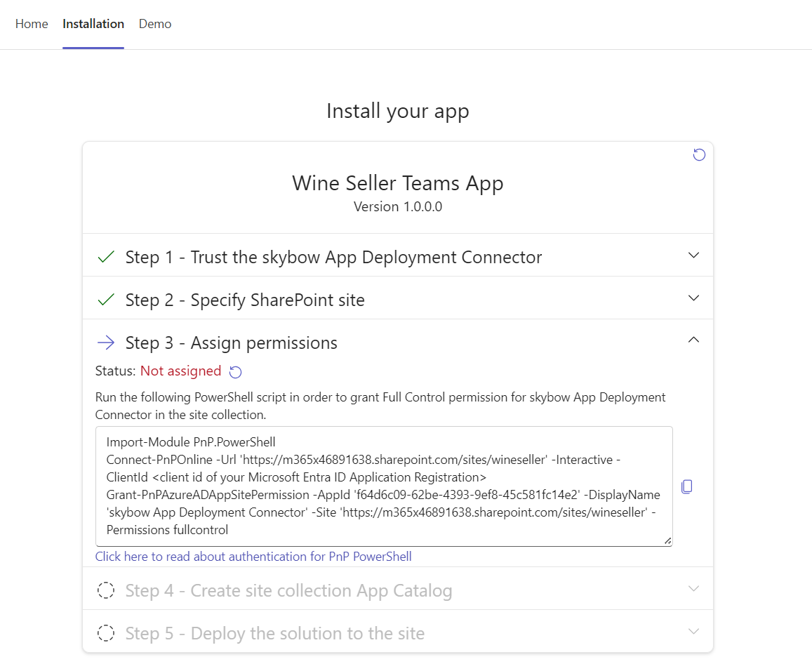The width and height of the screenshot is (812, 664).
Task: Copy the PowerShell script to clipboard
Action: [x=686, y=486]
